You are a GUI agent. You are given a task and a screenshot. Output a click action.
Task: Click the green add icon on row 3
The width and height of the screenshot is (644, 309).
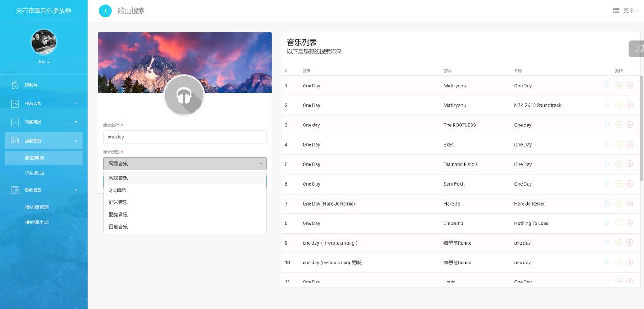point(619,125)
